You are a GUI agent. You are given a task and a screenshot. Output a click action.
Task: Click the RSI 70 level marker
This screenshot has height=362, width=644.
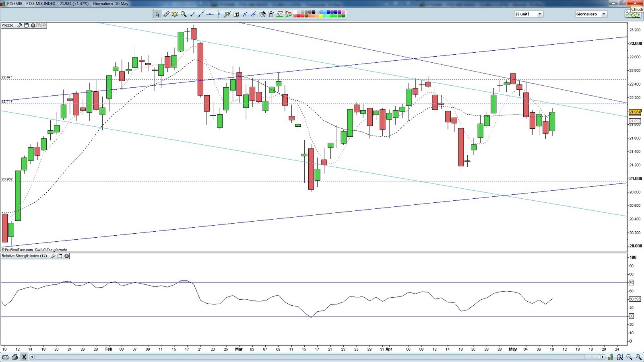click(632, 283)
